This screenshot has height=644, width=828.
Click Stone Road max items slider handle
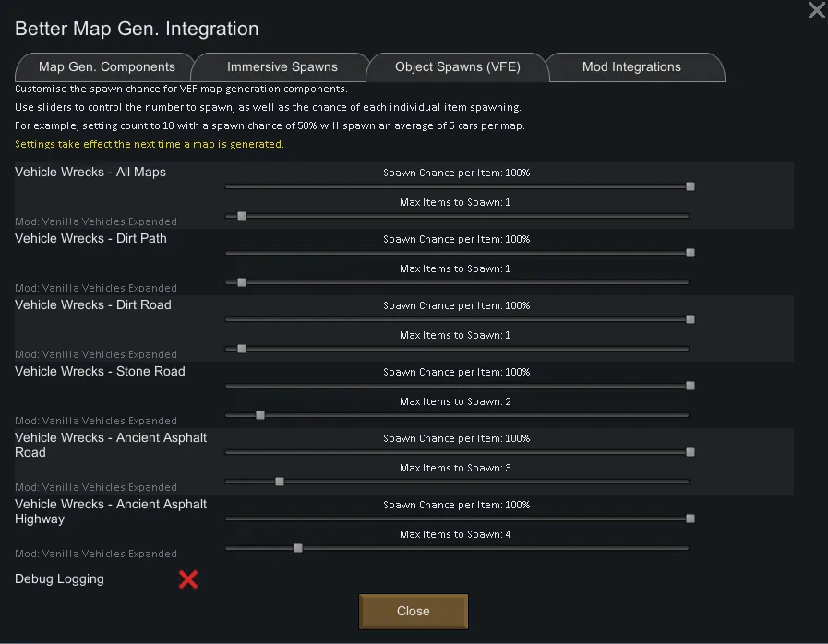pos(260,415)
